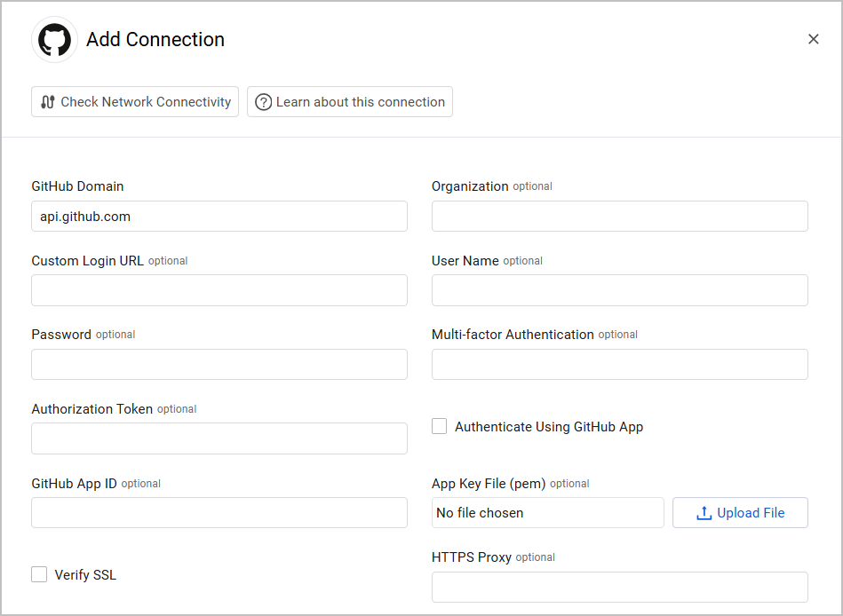This screenshot has height=616, width=843.
Task: Click the Authenticate Using GitHub App label
Action: (x=549, y=427)
